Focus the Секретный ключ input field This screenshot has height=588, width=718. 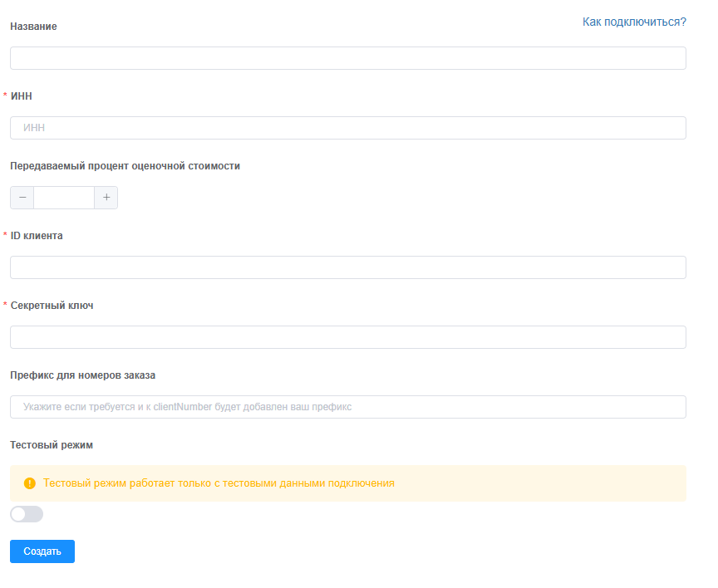pos(347,337)
